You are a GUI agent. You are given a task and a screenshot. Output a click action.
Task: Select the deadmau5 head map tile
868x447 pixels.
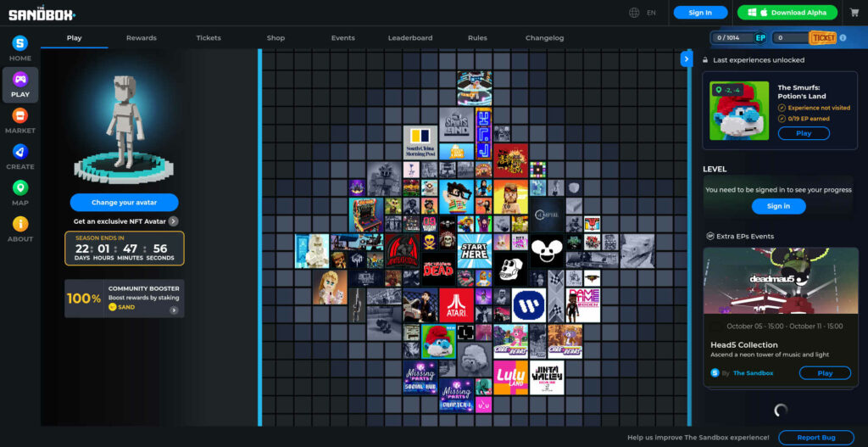(x=547, y=251)
